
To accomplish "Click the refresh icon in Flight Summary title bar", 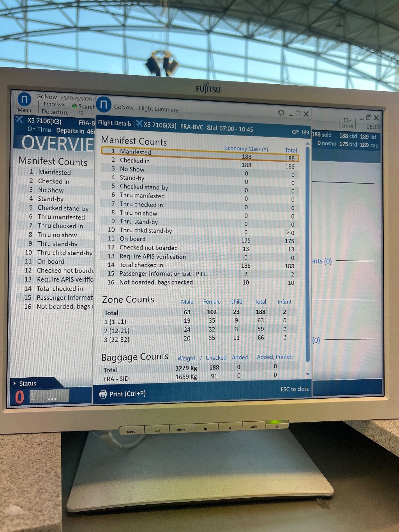I will [281, 113].
